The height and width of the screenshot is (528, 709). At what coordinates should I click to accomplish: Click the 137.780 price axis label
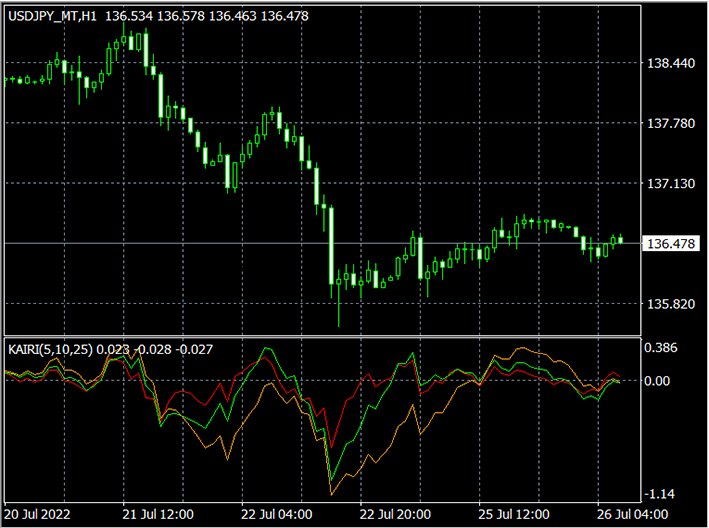[x=671, y=123]
